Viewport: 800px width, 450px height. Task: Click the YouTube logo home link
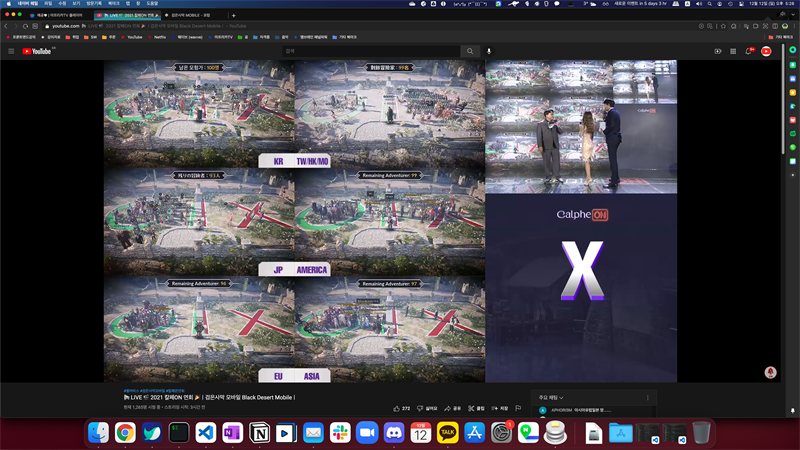[37, 51]
